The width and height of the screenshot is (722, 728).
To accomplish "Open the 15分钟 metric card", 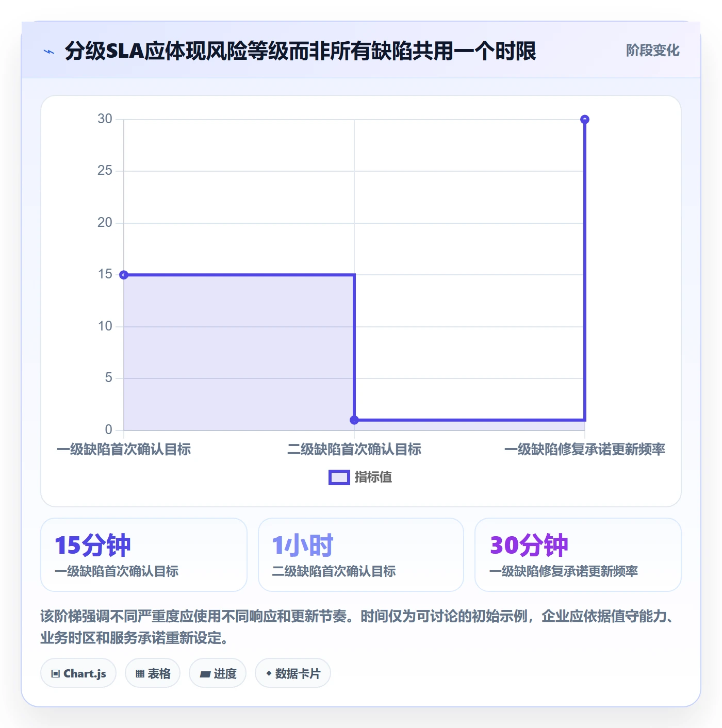I will pyautogui.click(x=144, y=555).
